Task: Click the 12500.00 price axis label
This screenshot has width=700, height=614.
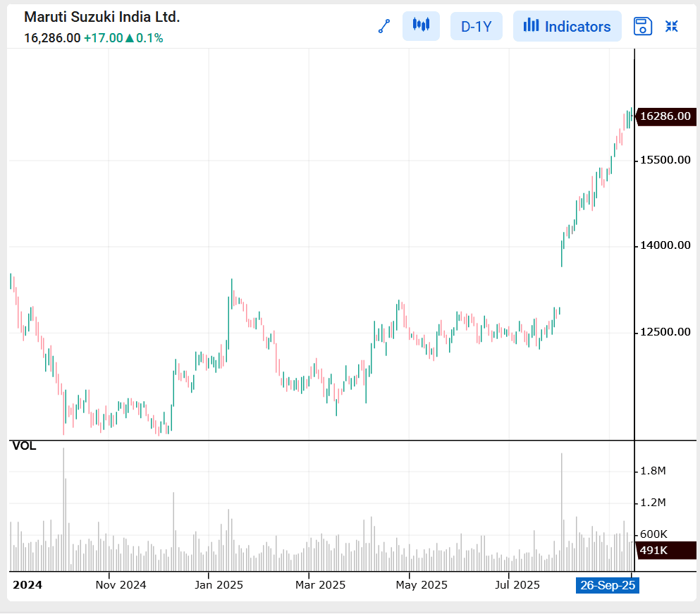Action: tap(665, 332)
